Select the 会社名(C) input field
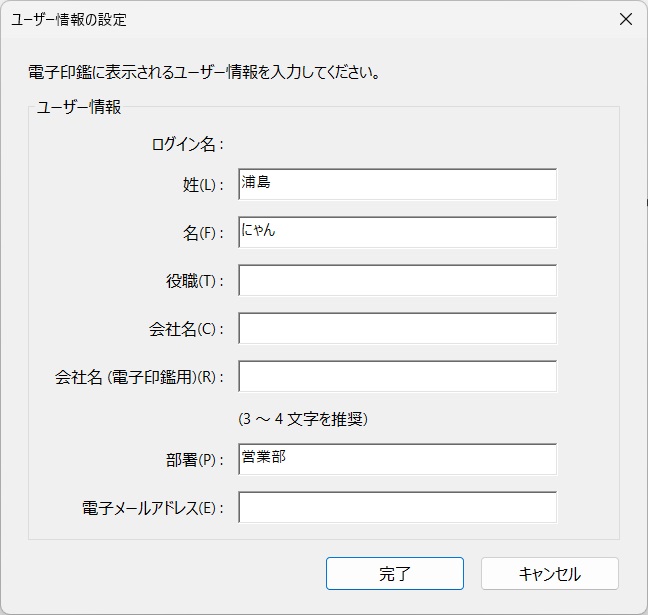This screenshot has height=615, width=648. pyautogui.click(x=397, y=328)
